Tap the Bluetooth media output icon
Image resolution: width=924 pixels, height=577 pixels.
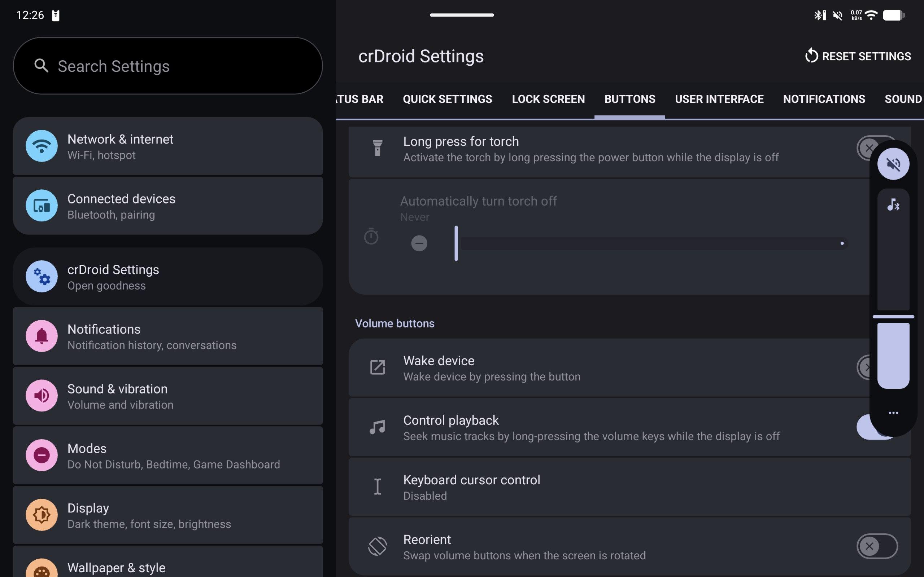[x=893, y=205]
